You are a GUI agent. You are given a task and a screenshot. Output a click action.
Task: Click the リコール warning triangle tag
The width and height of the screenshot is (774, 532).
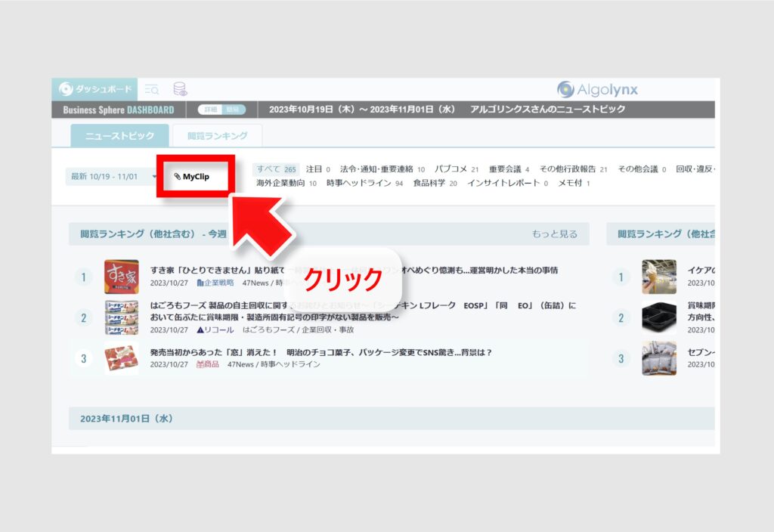click(x=215, y=329)
